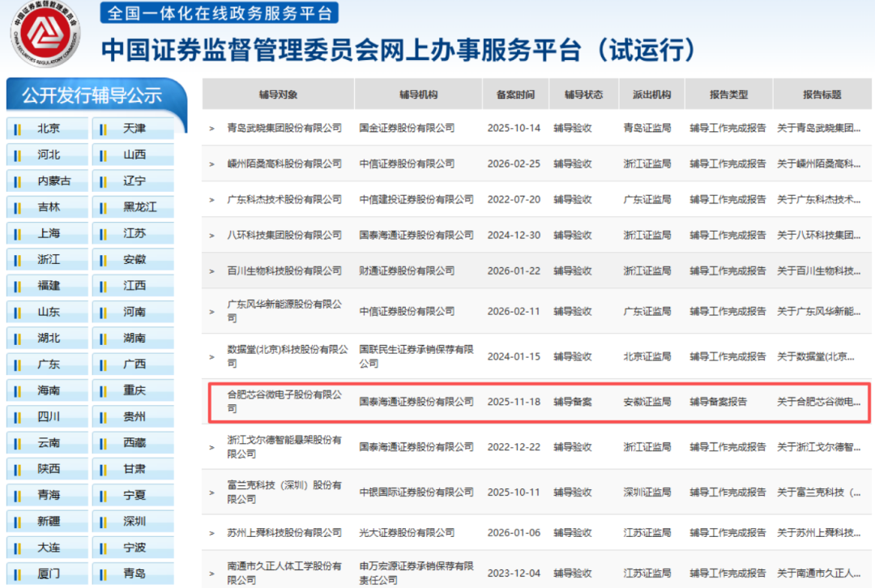Click the 辅导状态 column header
The height and width of the screenshot is (588, 875).
coord(583,94)
